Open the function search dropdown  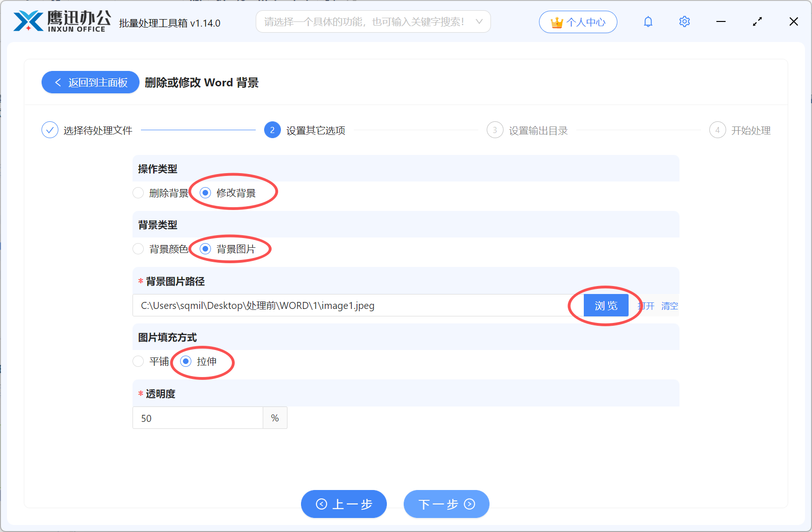[479, 21]
